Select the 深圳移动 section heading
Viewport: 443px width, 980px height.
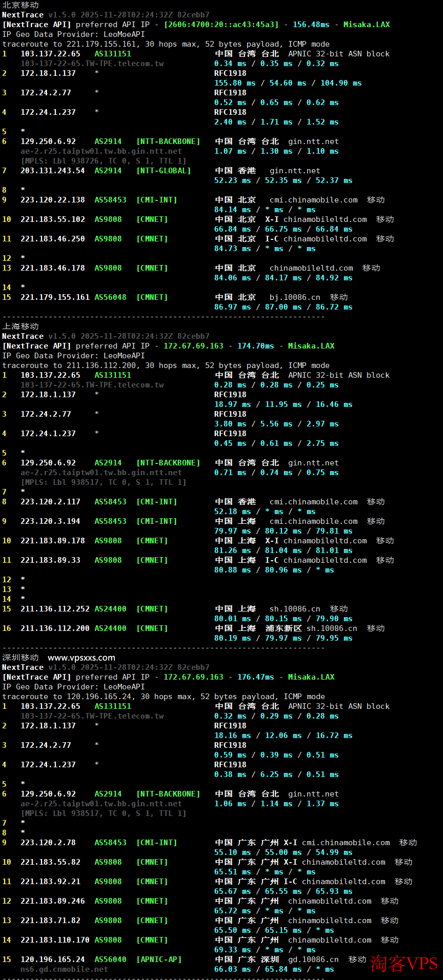(x=21, y=658)
